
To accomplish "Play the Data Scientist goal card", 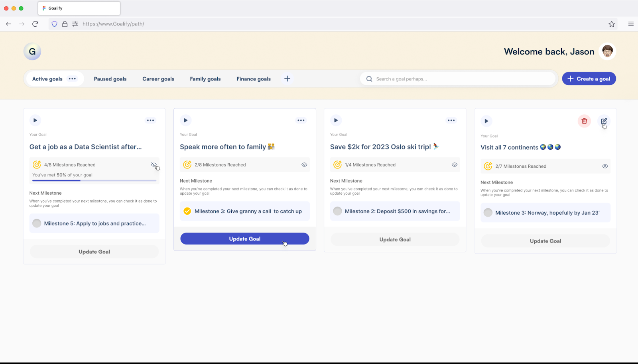I will (x=35, y=120).
